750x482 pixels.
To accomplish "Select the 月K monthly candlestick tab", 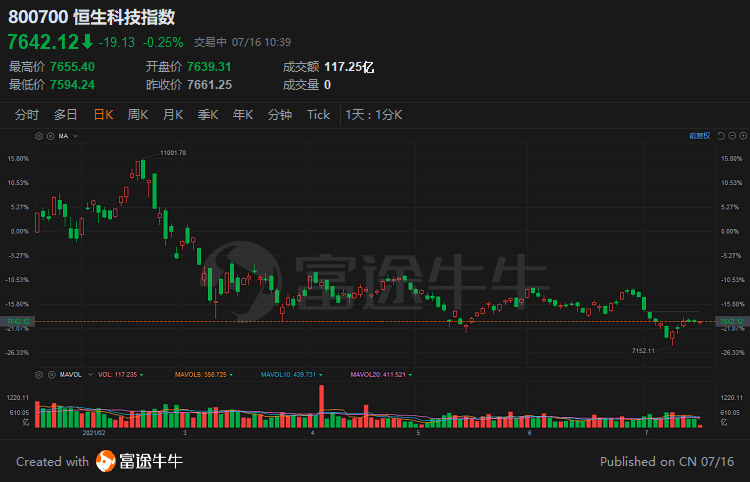I will (x=173, y=115).
